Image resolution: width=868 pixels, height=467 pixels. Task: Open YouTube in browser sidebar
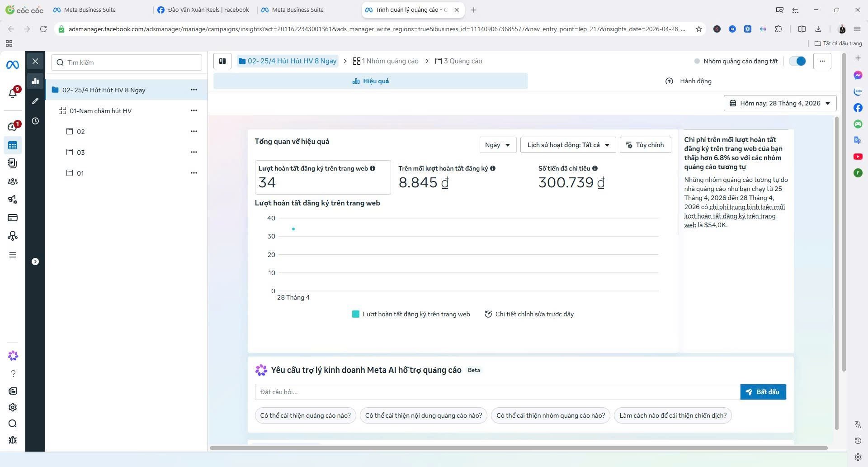[x=858, y=157]
